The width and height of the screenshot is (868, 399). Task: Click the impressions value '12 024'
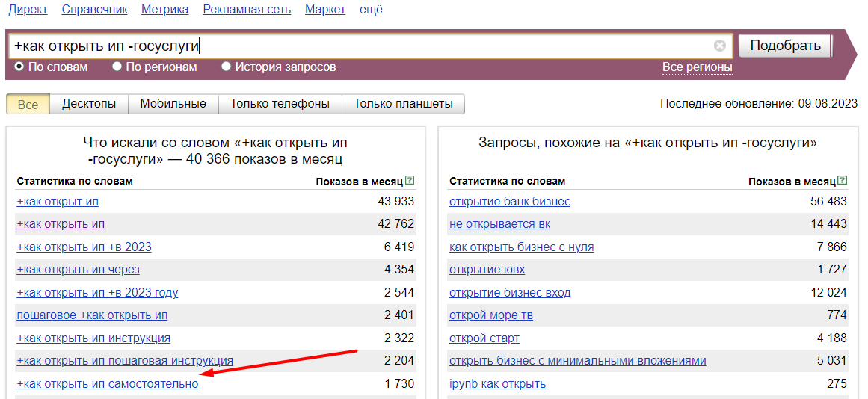pyautogui.click(x=828, y=292)
